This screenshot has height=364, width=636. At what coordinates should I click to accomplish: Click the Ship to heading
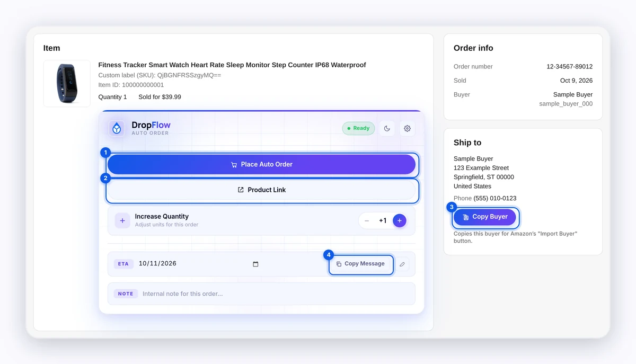click(467, 143)
